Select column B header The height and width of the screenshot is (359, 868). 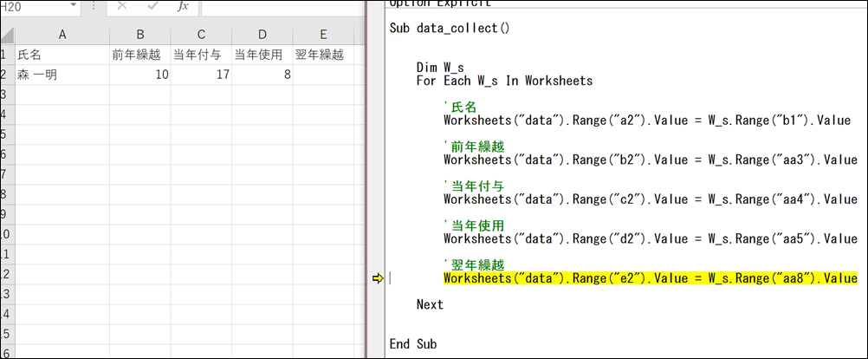point(140,34)
